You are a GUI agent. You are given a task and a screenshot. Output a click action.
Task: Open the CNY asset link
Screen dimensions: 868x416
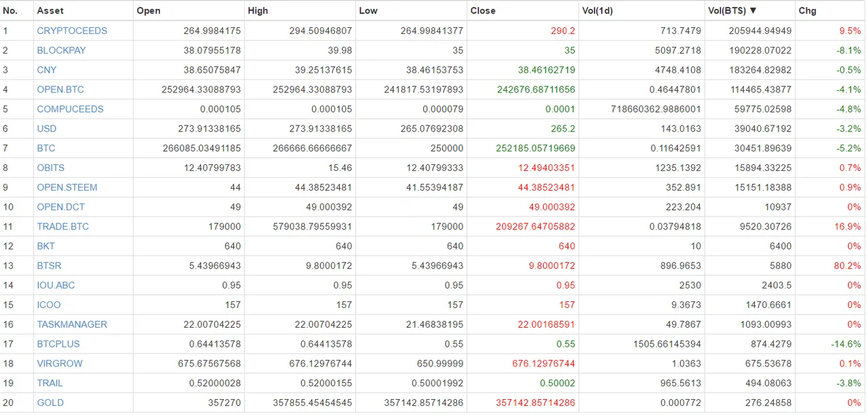47,70
